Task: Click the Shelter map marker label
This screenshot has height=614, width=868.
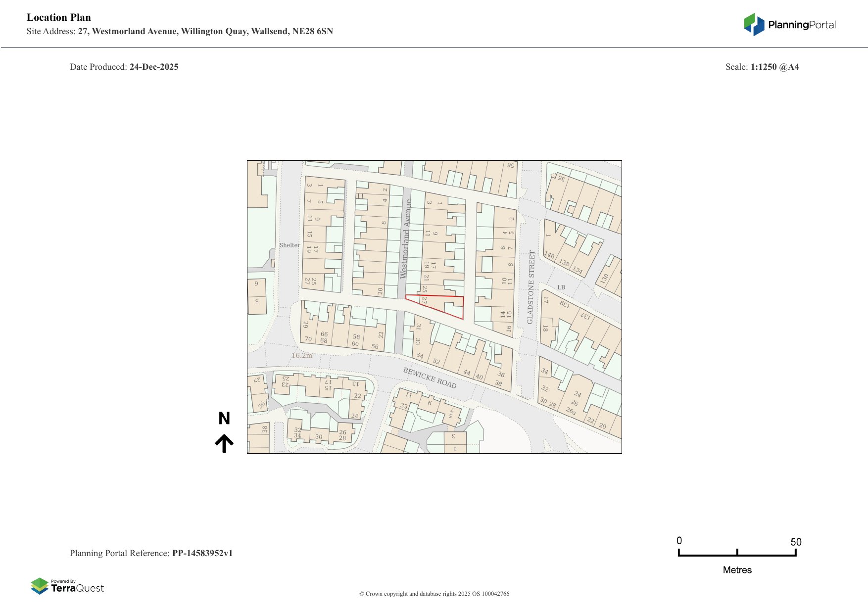Action: (x=289, y=245)
